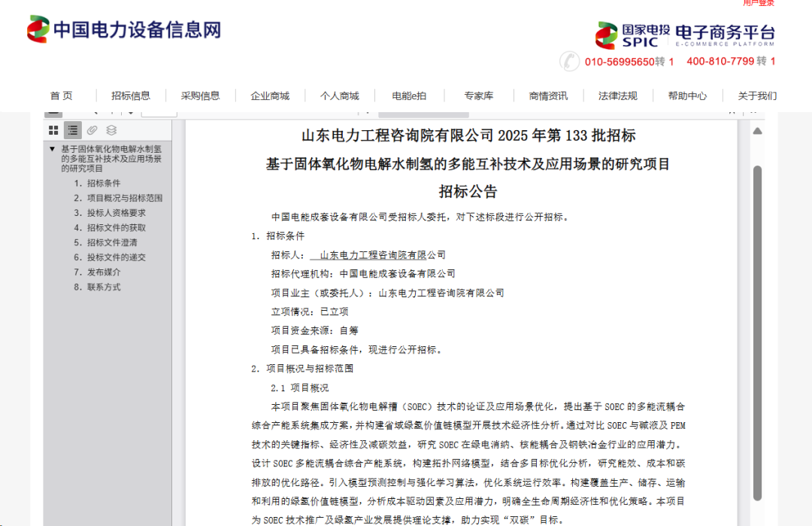The image size is (812, 526).
Task: Click line 项目已具备招标条件，现进行公开招标
Action: click(357, 350)
